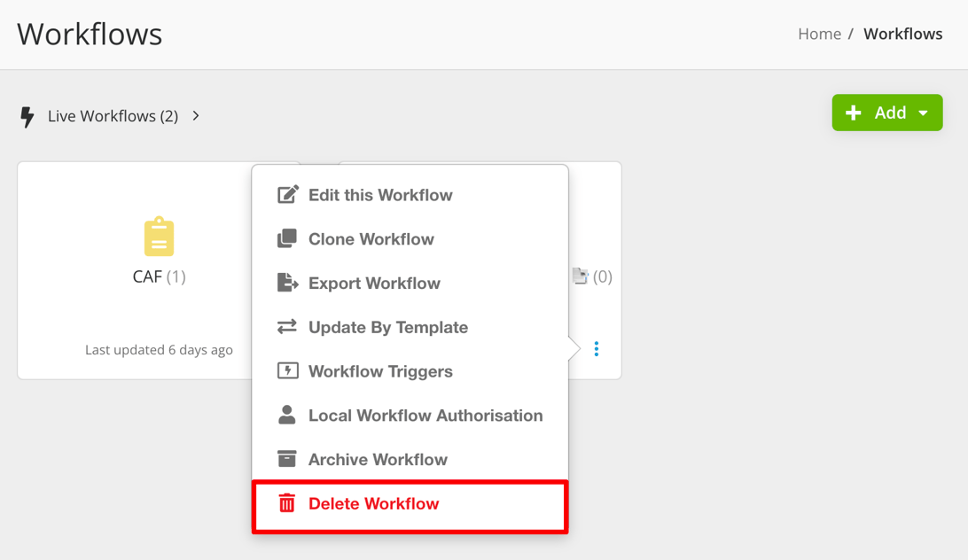Open the three-dot kebab menu on the workflow card

point(596,348)
